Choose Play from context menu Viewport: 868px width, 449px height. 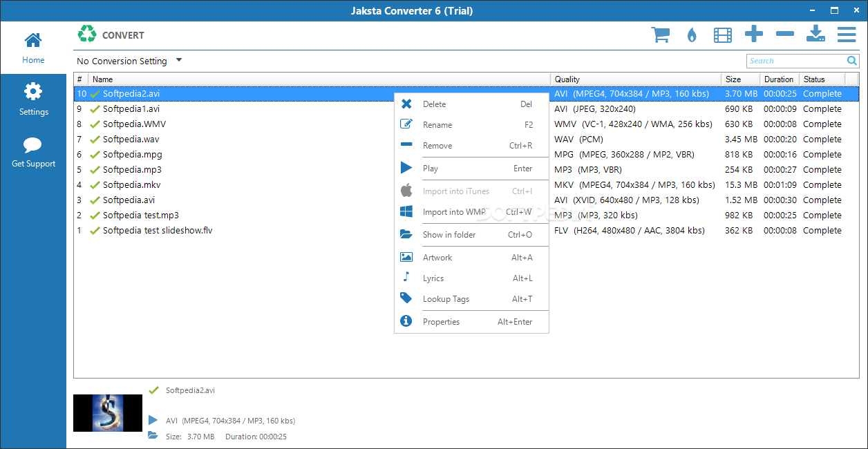[x=471, y=169]
